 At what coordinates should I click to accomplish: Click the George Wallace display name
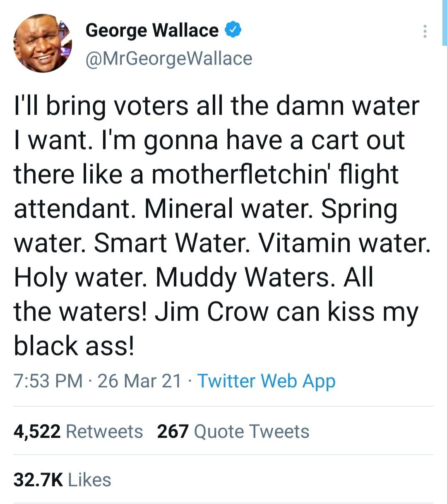point(152,30)
